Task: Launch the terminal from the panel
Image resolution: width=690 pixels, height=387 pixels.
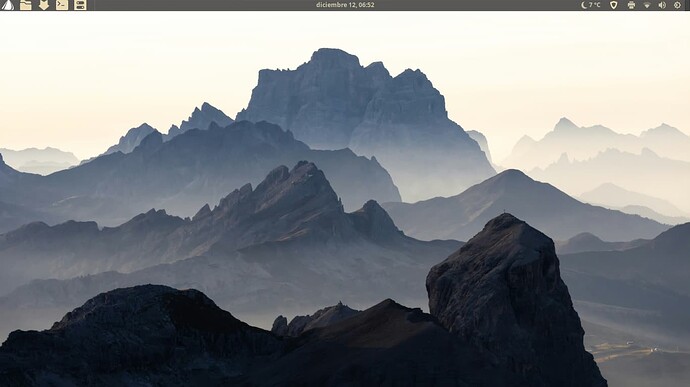Action: (x=62, y=5)
